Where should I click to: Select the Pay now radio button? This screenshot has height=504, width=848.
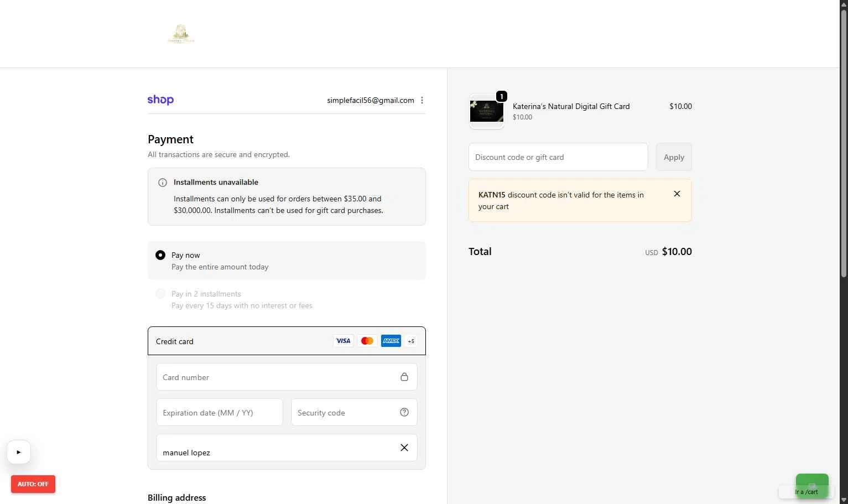click(160, 255)
